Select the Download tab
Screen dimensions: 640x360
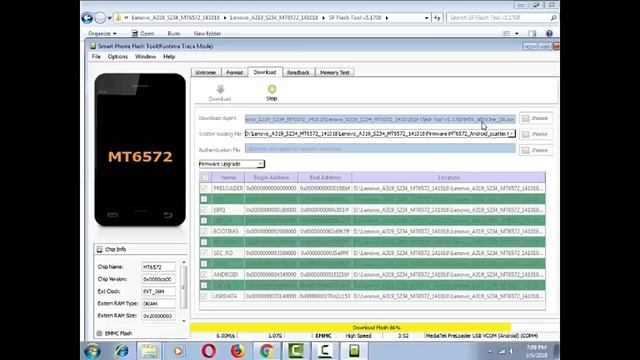pyautogui.click(x=265, y=72)
